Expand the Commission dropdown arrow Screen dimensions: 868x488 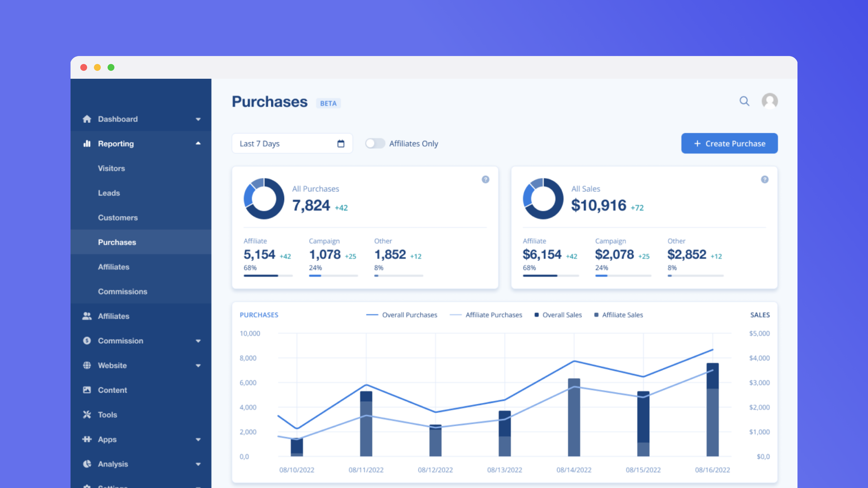pos(198,341)
